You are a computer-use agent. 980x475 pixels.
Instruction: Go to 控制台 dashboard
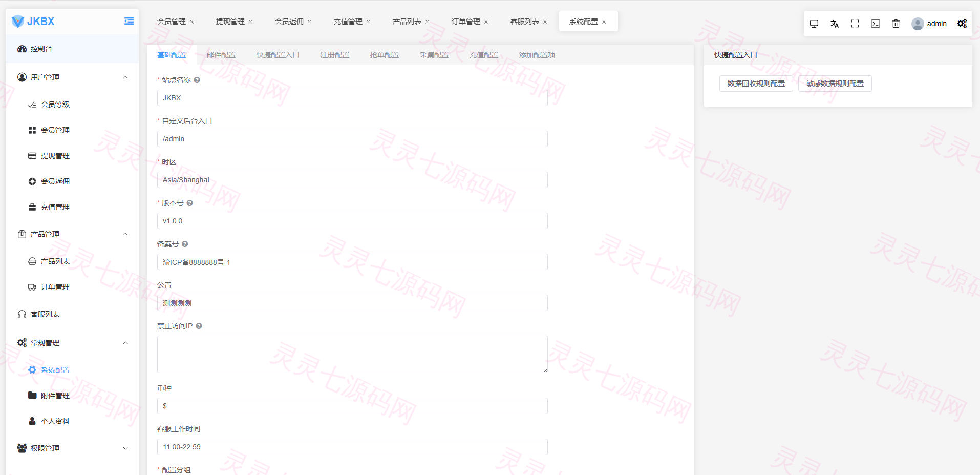(x=72, y=49)
